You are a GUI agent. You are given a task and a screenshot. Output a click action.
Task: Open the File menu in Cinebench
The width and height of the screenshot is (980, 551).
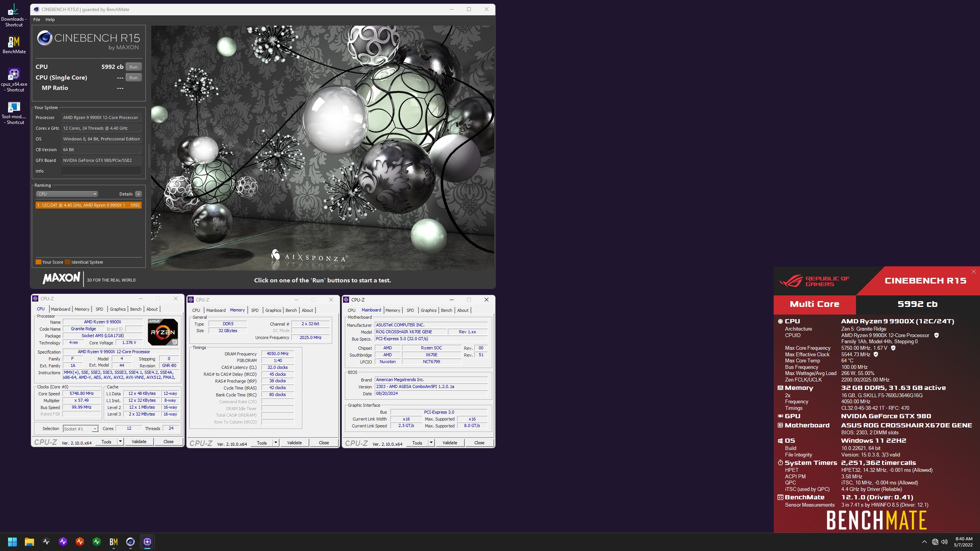(37, 20)
